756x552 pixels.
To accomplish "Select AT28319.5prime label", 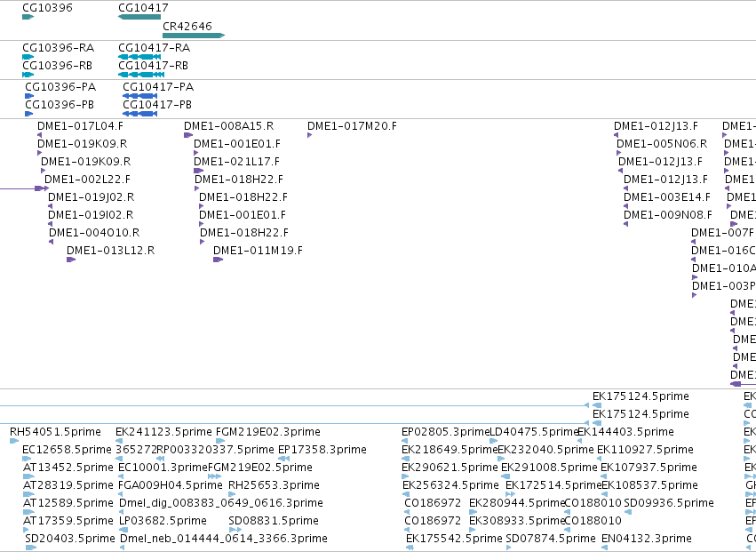I will 68,485.
